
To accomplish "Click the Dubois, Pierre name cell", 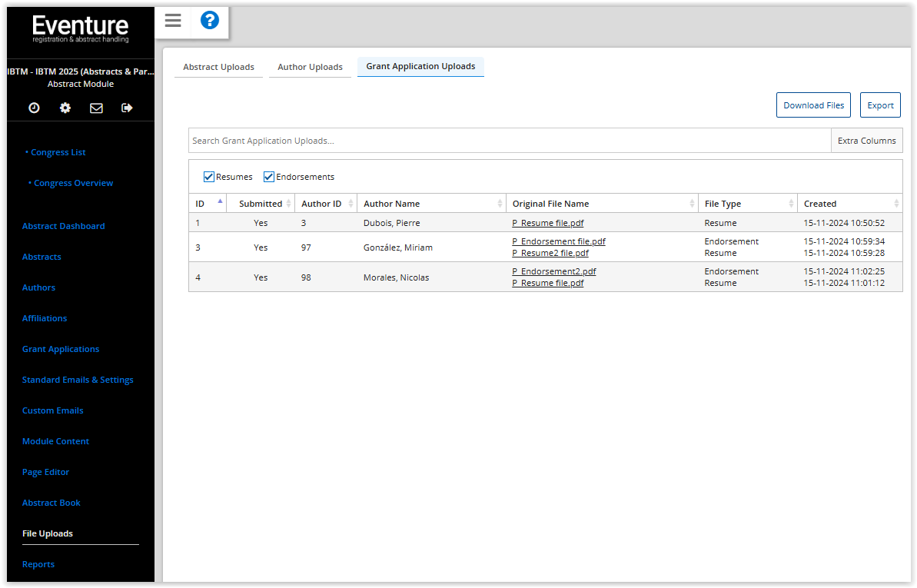I will pos(392,223).
